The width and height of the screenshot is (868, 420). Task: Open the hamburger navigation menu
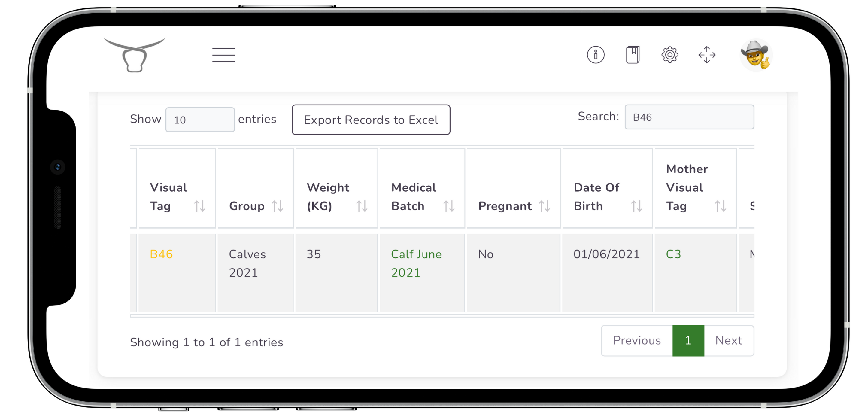pyautogui.click(x=223, y=55)
